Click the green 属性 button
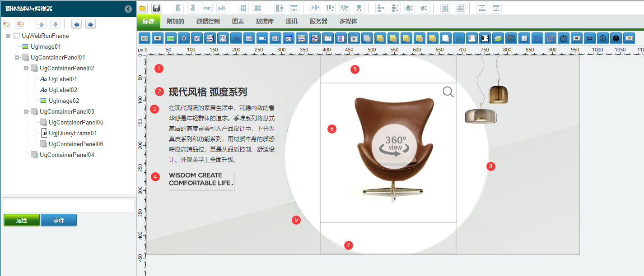Viewport: 644px width, 276px height. click(x=22, y=220)
